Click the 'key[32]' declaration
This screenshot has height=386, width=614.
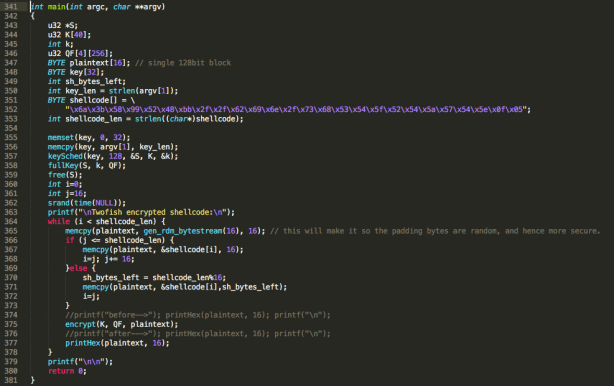point(87,72)
